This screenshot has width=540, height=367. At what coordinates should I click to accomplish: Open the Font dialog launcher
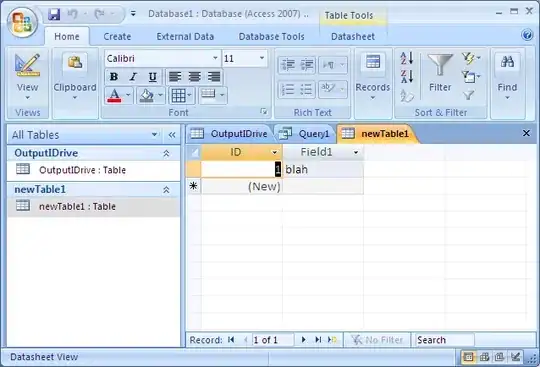coord(264,111)
